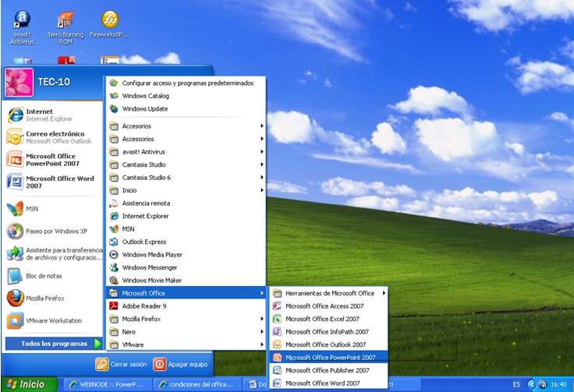
Task: Open Asistencia remota
Action: tap(186, 203)
